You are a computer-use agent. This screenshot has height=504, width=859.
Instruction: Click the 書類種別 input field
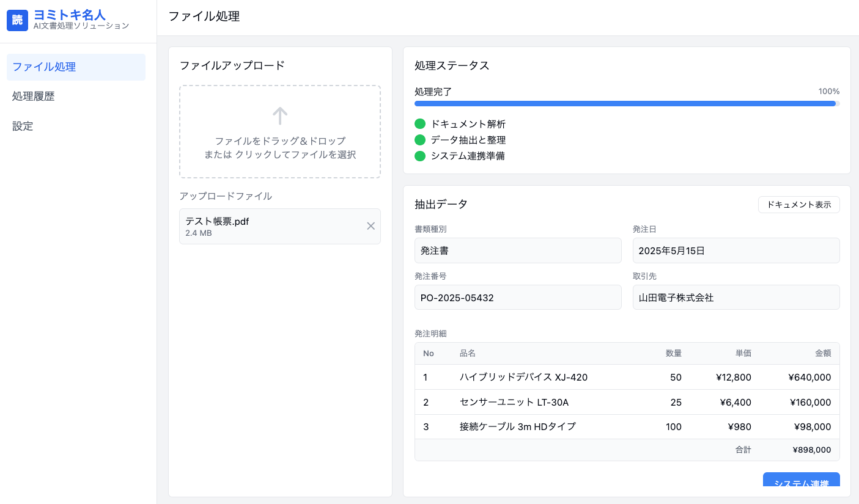518,250
